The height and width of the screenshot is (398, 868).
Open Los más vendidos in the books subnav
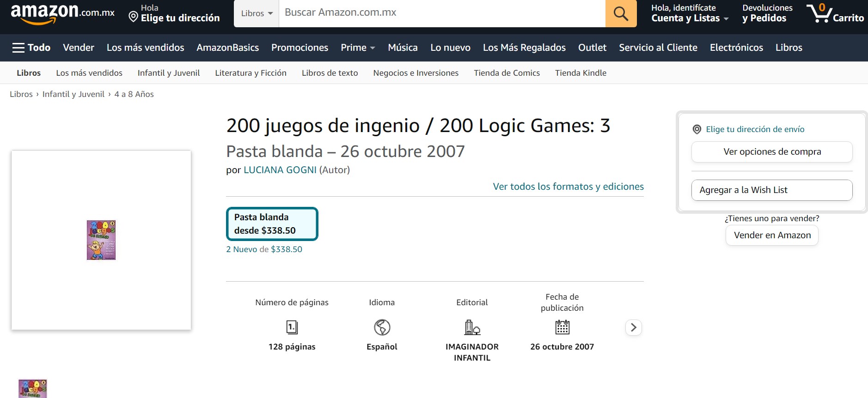(x=89, y=73)
